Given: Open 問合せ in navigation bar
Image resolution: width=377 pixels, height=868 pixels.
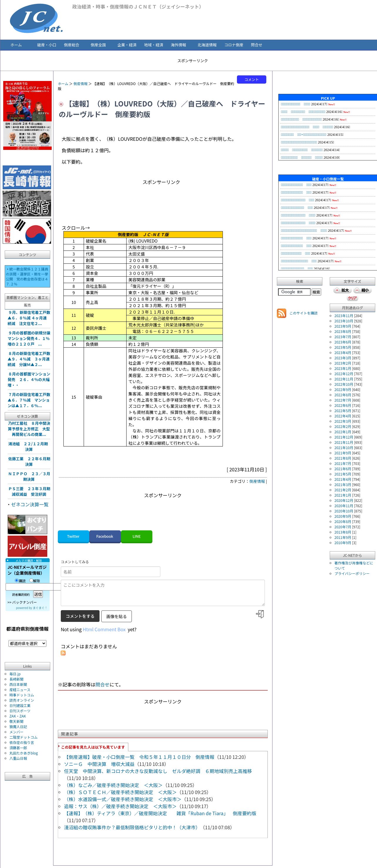Looking at the screenshot, I should [x=256, y=45].
